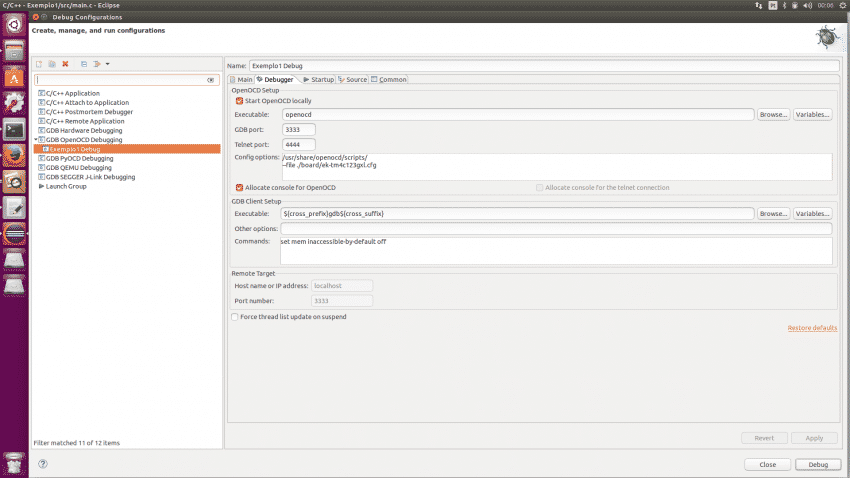Open Variables for OpenOCD executable

[812, 114]
